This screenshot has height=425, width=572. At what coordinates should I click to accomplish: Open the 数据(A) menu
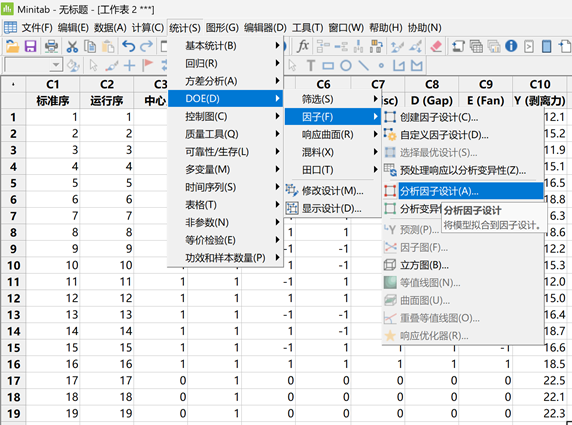110,28
